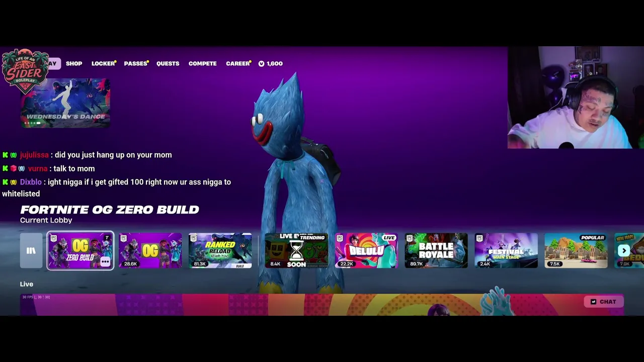Open the PASSES tab
This screenshot has width=644, height=362.
click(x=135, y=63)
